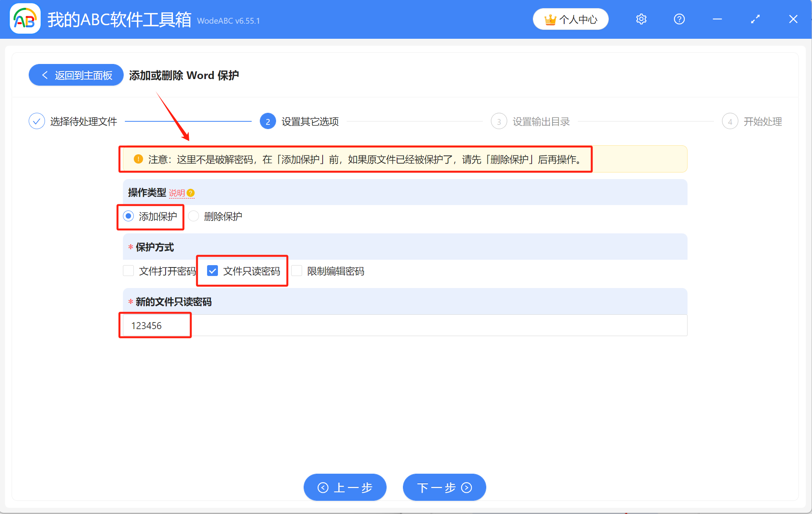Click the ABC toolbox logo
Viewport: 812px width, 514px height.
click(25, 19)
